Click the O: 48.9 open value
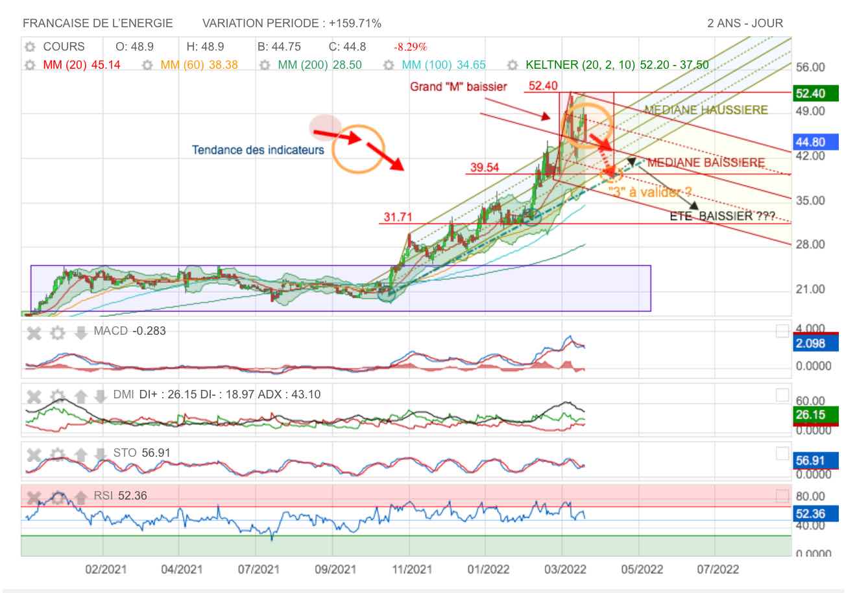The height and width of the screenshot is (593, 868). point(134,47)
